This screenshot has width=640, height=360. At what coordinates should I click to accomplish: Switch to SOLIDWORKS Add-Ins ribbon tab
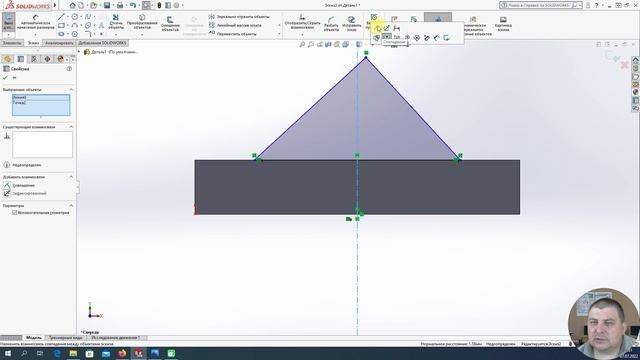pyautogui.click(x=102, y=43)
